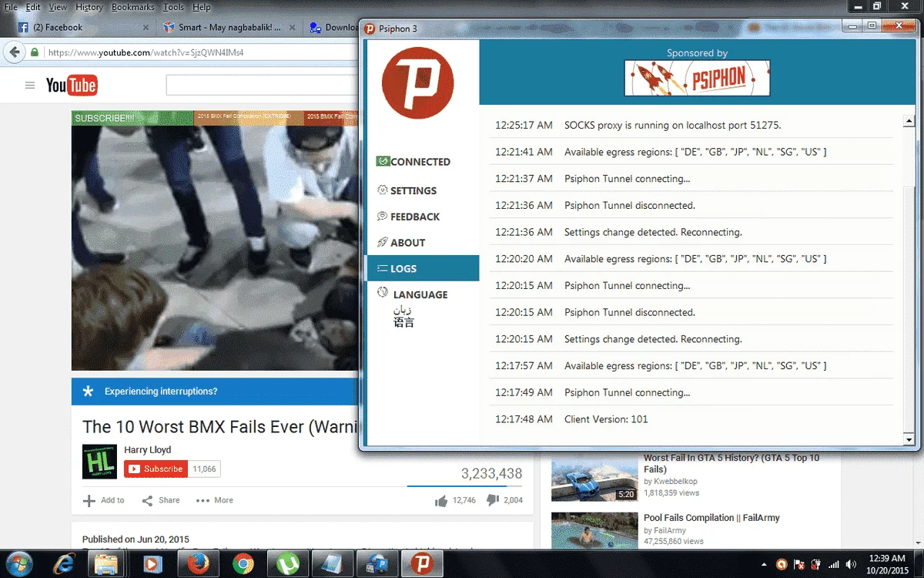Open the FEEDBACK section in Psiphon
The width and height of the screenshot is (924, 578).
408,217
